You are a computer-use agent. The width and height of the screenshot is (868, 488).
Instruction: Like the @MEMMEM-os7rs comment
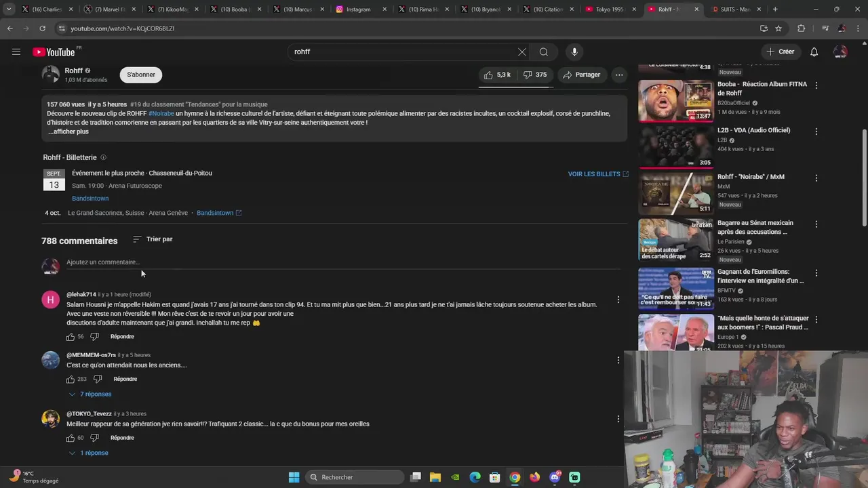click(71, 379)
